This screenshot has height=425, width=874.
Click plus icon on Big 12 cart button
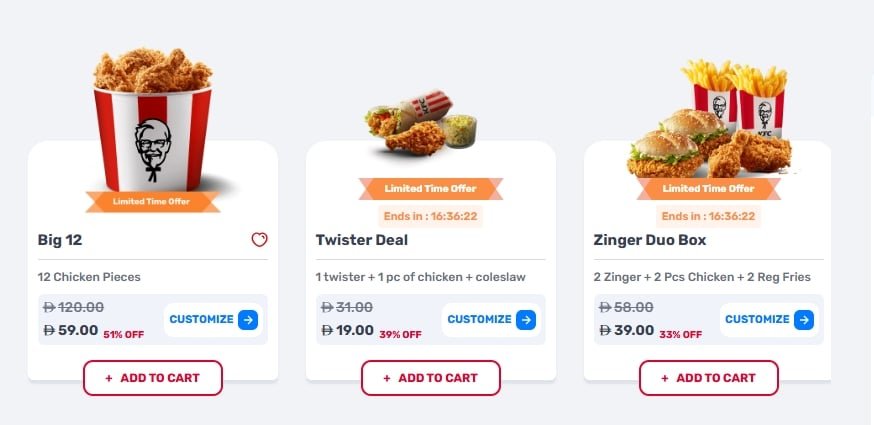point(109,378)
